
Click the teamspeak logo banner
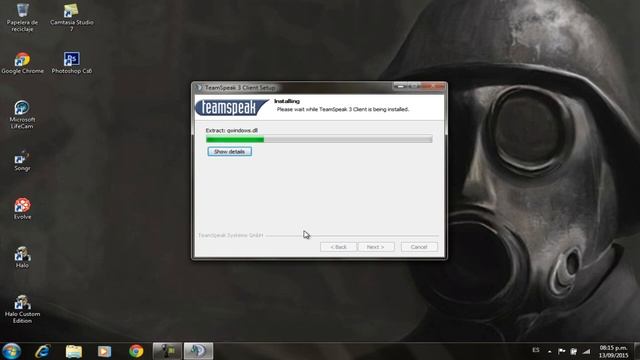click(231, 107)
